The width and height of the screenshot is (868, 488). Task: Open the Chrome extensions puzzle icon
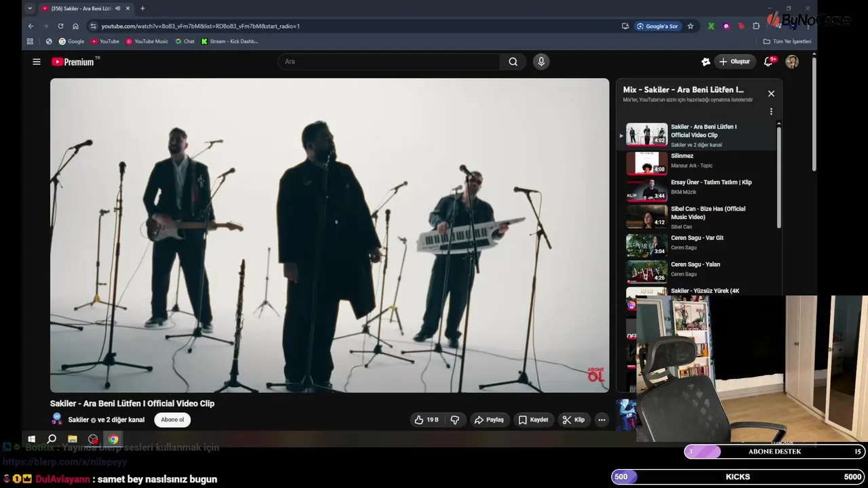click(756, 26)
